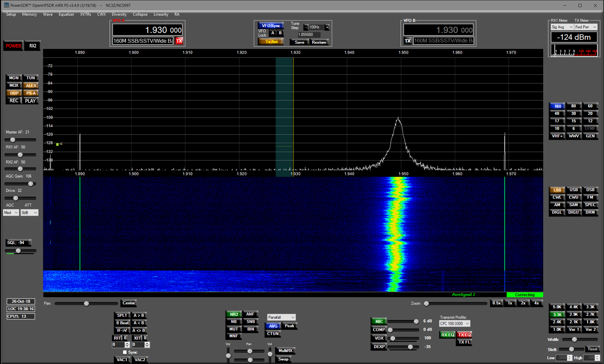The height and width of the screenshot is (364, 604).
Task: Open the Transmit Profile dropdown
Action: [x=454, y=324]
